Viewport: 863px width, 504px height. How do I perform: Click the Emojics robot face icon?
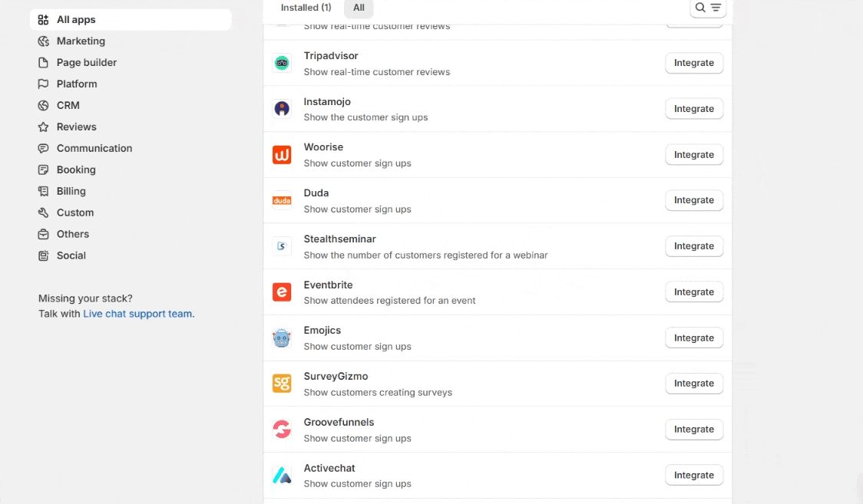click(282, 338)
